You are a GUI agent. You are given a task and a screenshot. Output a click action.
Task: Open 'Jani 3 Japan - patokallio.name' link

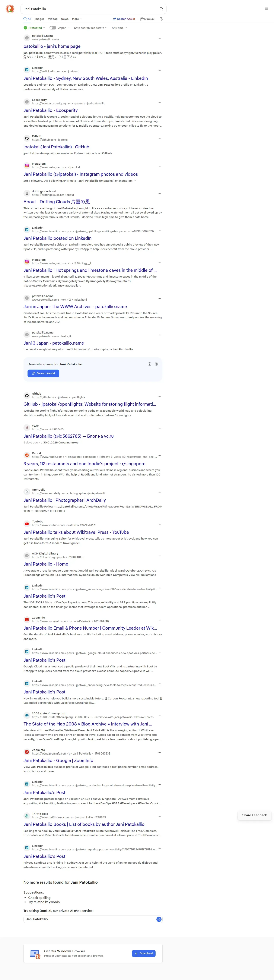pyautogui.click(x=54, y=343)
